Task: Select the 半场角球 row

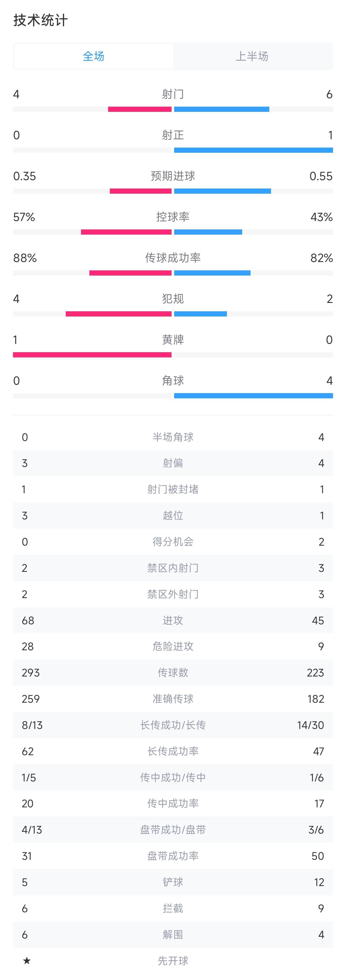Action: point(173,437)
